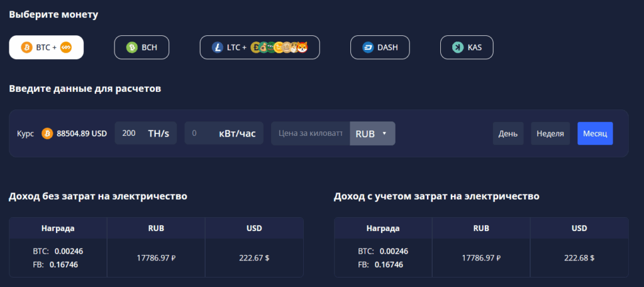The image size is (644, 287).
Task: Select the Месяц period option
Action: (x=594, y=133)
